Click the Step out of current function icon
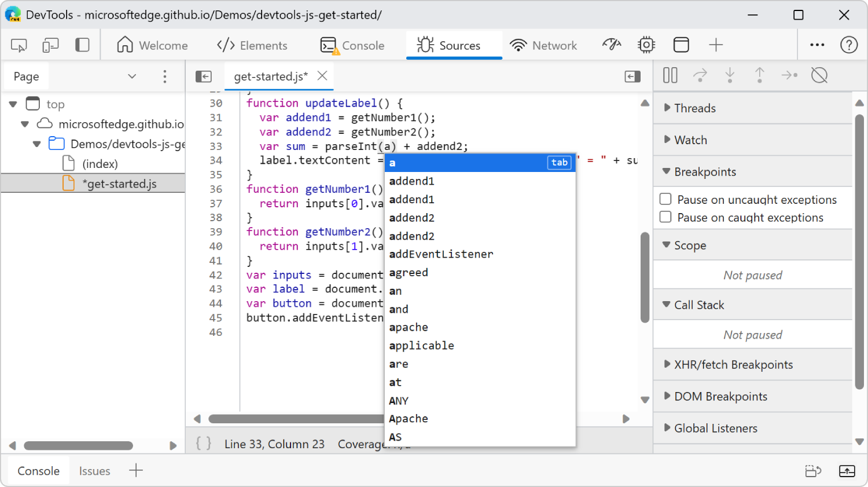This screenshot has width=868, height=487. [759, 75]
